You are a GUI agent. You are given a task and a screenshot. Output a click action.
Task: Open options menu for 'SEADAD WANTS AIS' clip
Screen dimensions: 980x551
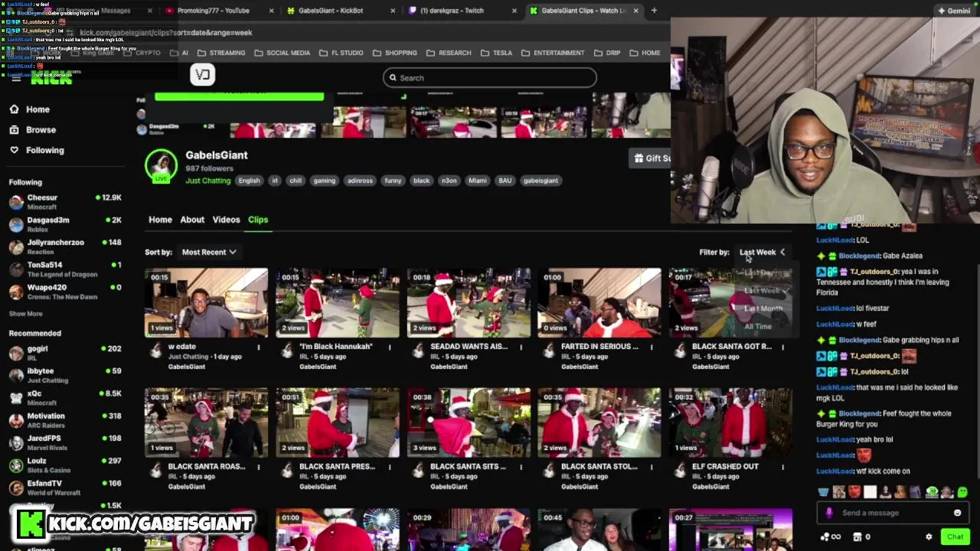pyautogui.click(x=521, y=347)
